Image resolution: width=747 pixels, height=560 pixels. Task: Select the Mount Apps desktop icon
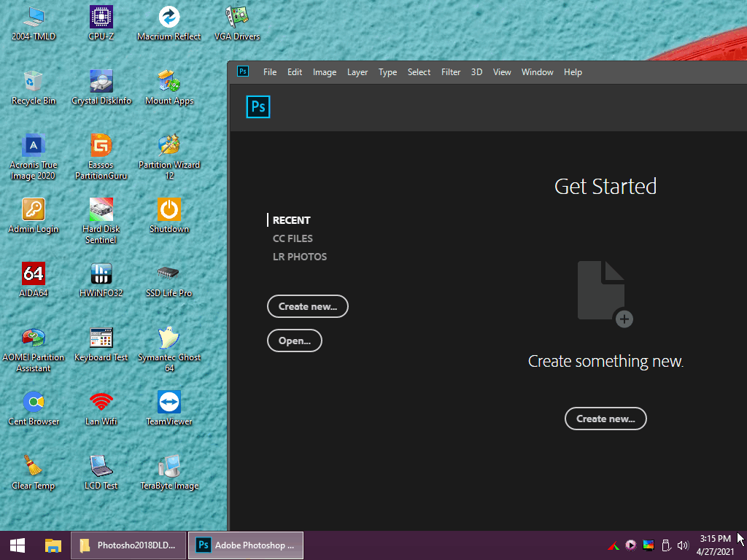169,87
